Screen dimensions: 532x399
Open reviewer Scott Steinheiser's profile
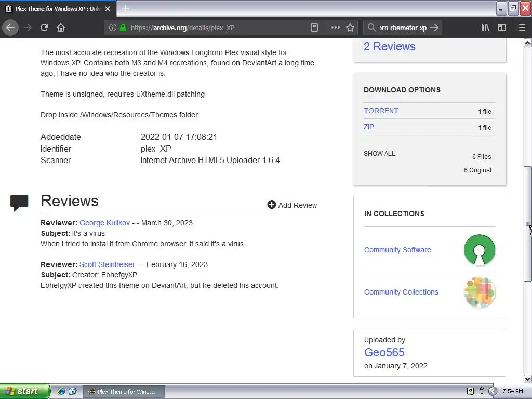pos(107,264)
